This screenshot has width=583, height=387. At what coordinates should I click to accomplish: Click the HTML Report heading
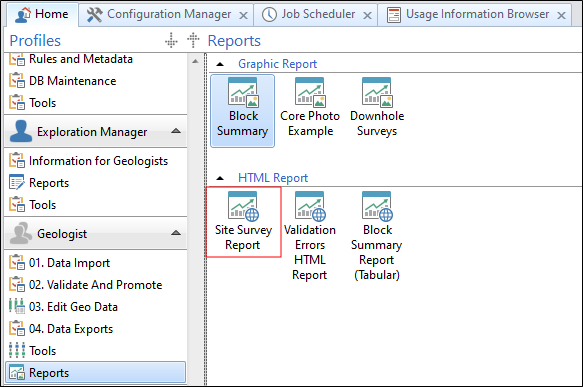[273, 178]
